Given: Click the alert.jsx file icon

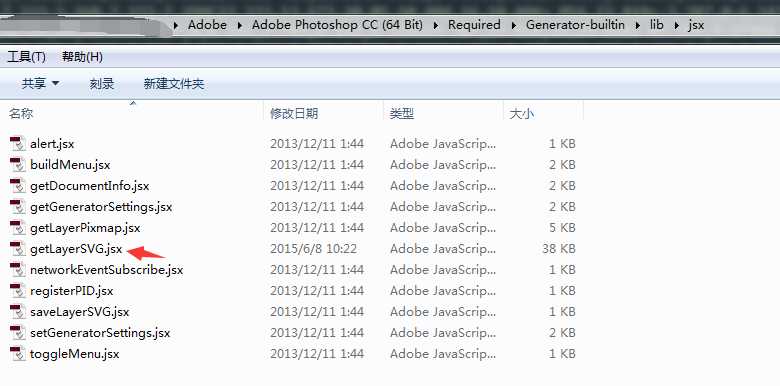Looking at the screenshot, I should [17, 144].
